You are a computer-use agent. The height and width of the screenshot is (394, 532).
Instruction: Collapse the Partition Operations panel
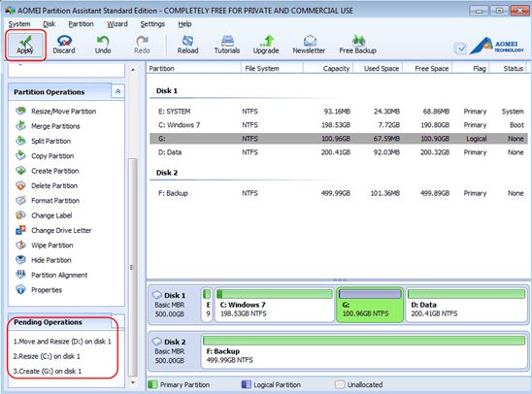coord(118,91)
